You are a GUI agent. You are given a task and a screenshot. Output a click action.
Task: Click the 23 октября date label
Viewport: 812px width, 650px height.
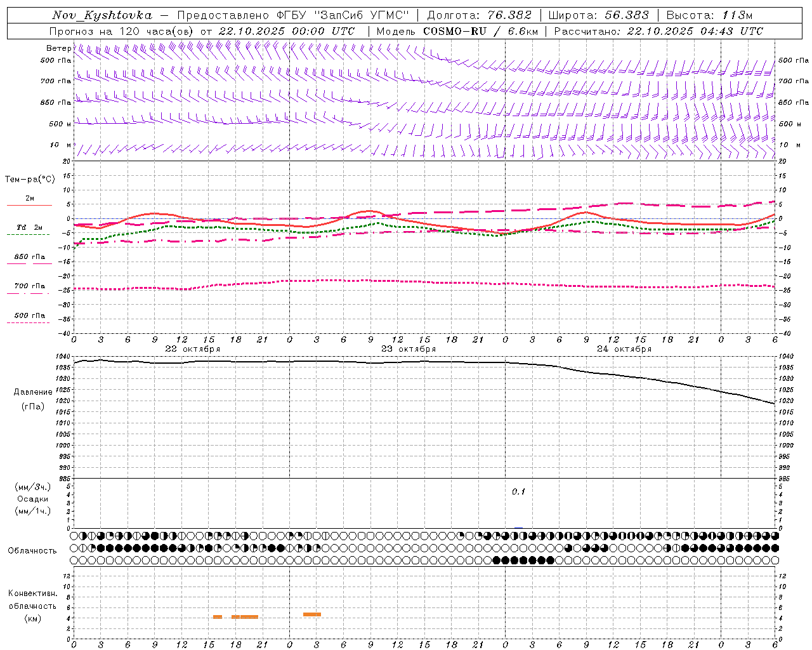coord(409,349)
